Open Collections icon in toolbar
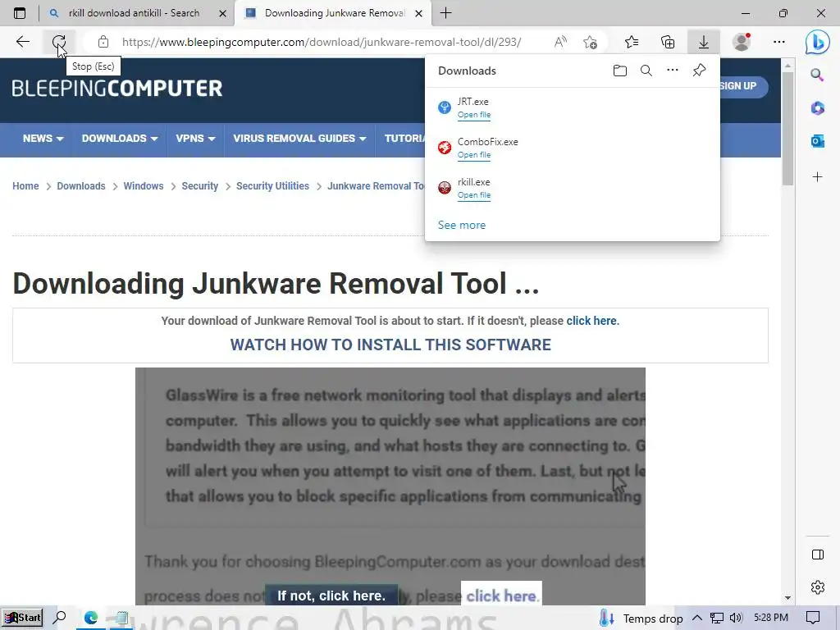Screen dimensions: 840x630 tap(668, 42)
